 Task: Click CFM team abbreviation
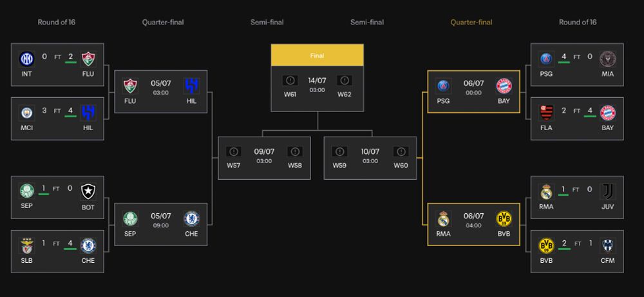[607, 260]
